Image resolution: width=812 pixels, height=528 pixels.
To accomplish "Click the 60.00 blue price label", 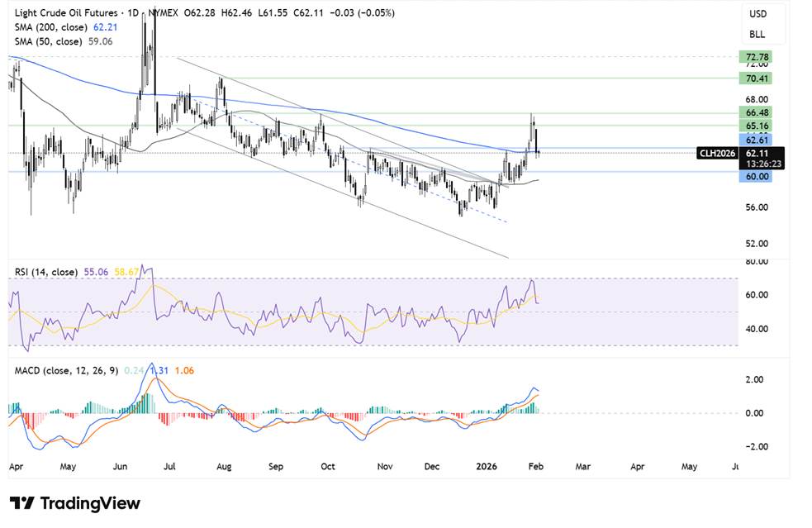I will pyautogui.click(x=757, y=176).
